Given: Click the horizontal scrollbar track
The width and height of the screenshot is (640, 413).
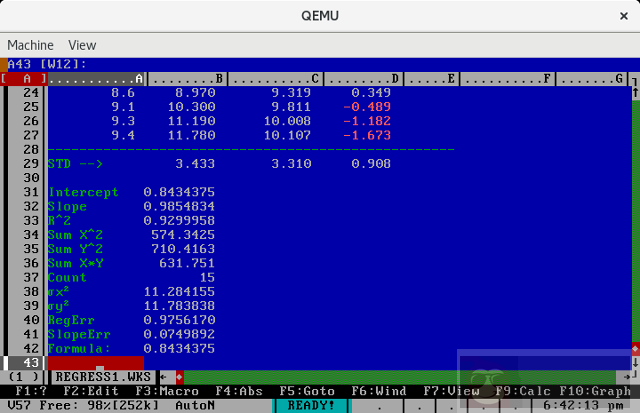Looking at the screenshot, I should click(x=400, y=377).
